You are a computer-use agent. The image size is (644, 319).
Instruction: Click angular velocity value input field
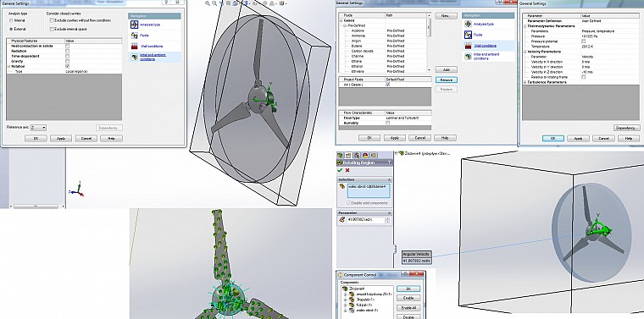click(x=366, y=220)
